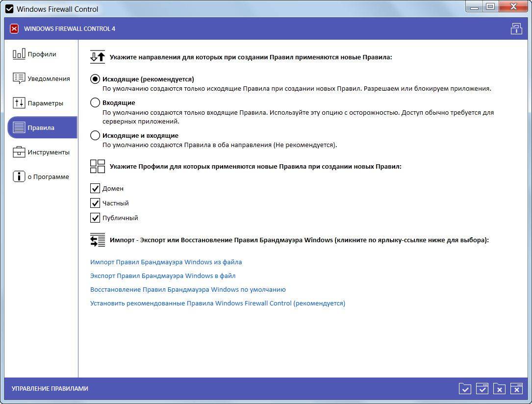
Task: Click the four-squares profiles icon
Action: [98, 167]
